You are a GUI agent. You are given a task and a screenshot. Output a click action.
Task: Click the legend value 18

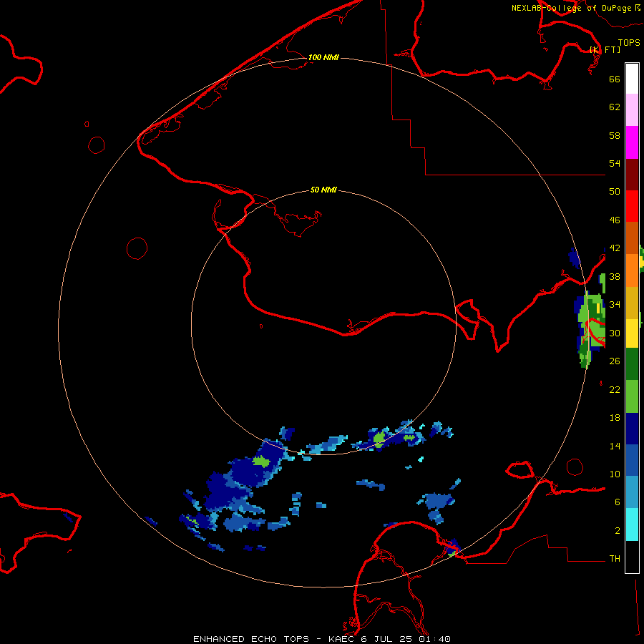click(615, 418)
